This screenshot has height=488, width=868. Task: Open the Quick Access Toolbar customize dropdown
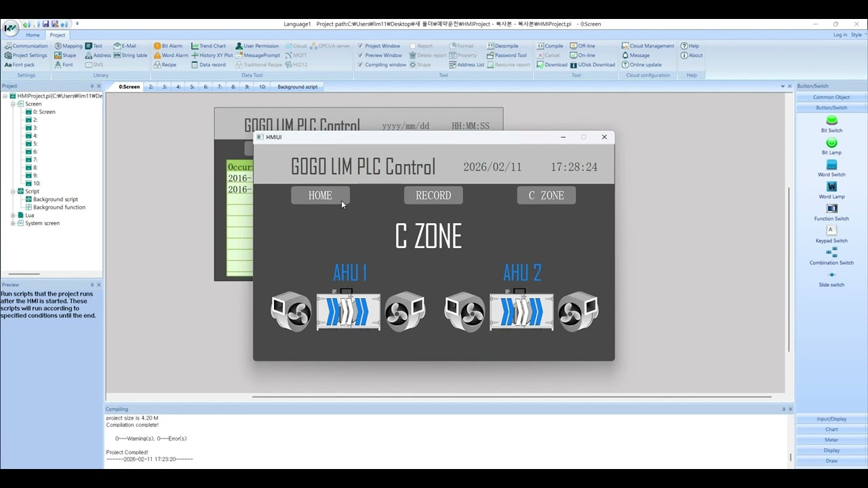click(77, 24)
